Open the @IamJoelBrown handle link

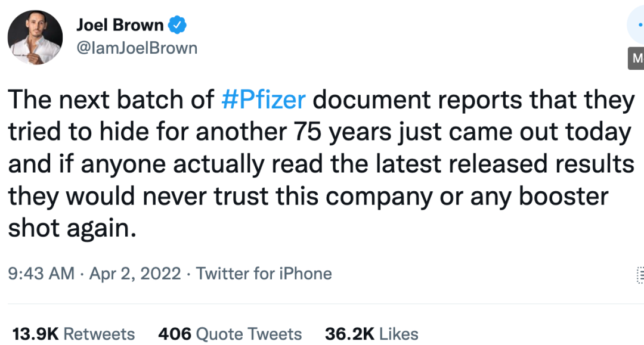pyautogui.click(x=137, y=48)
